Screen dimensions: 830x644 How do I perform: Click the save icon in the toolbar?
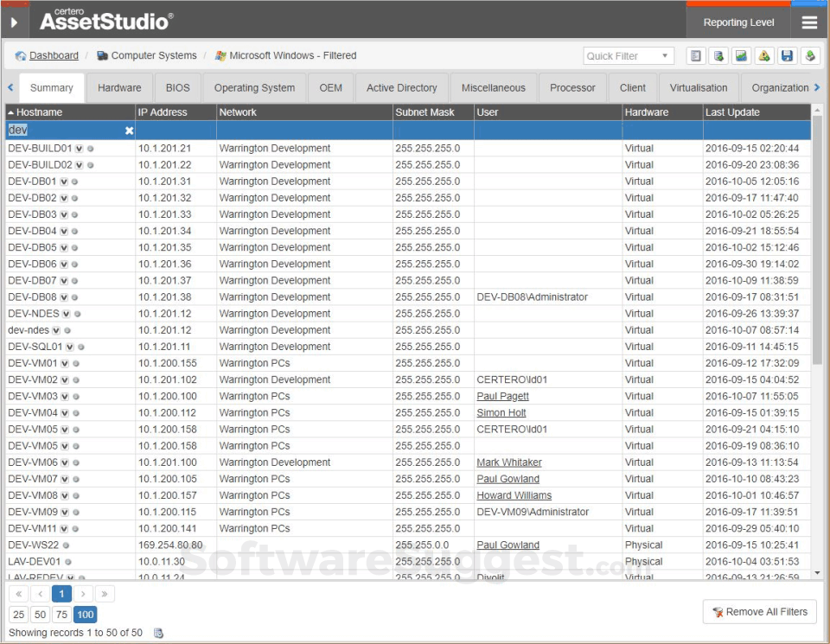787,56
